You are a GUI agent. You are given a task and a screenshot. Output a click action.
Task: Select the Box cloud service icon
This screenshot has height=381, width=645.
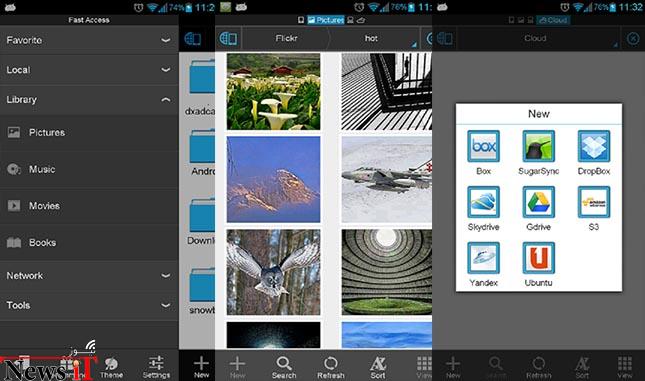[483, 146]
